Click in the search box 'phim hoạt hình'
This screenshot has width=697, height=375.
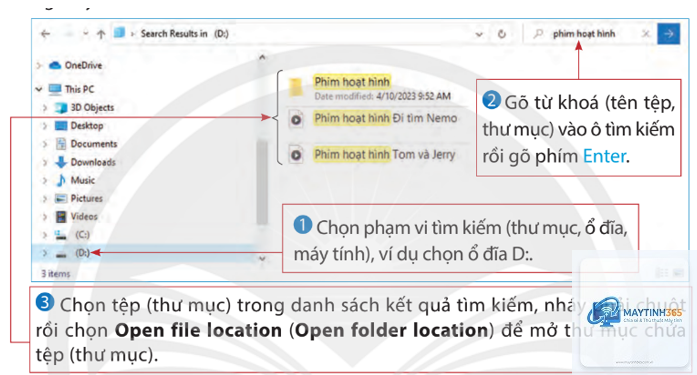pyautogui.click(x=584, y=34)
